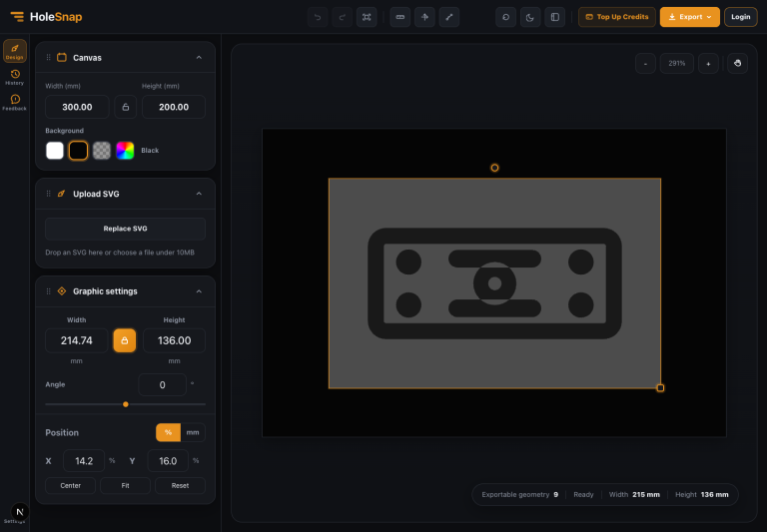
Task: Open Feedback in the left sidebar
Action: 15,103
